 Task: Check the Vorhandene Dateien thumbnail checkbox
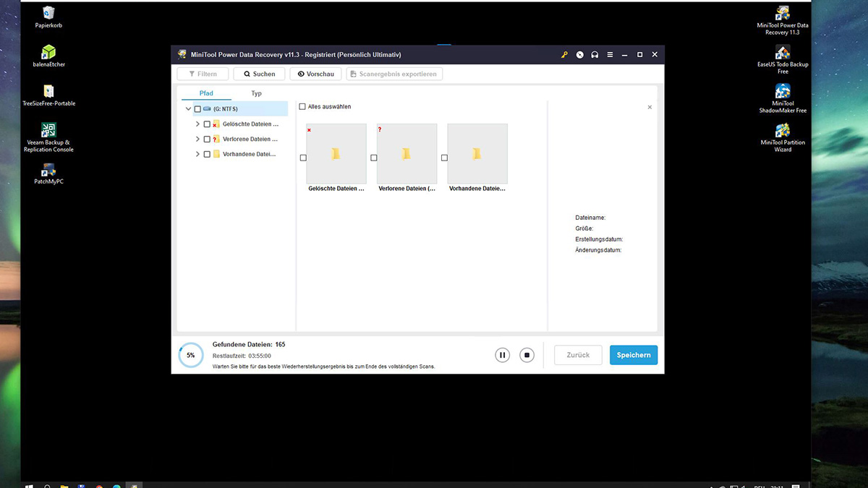444,158
